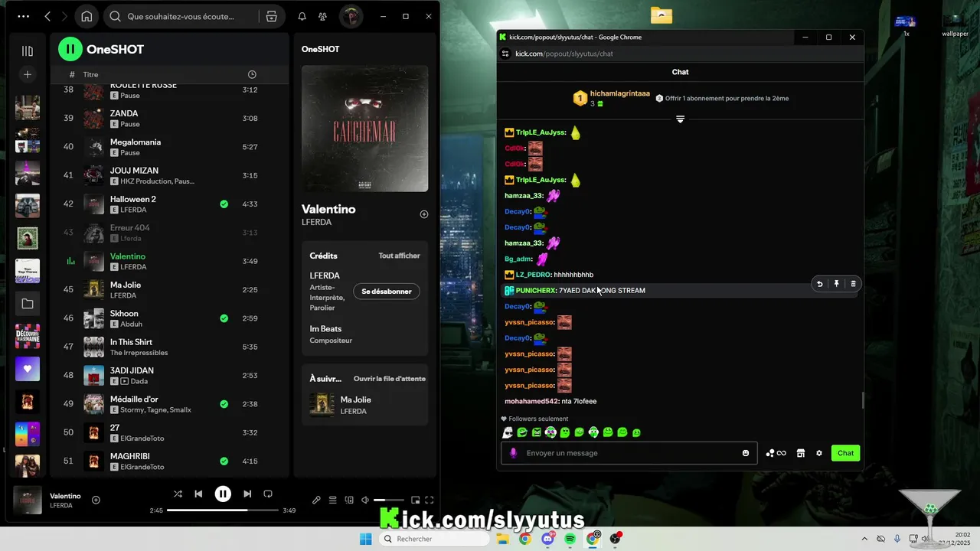
Task: Open Spotify profile avatar menu
Action: 351,16
